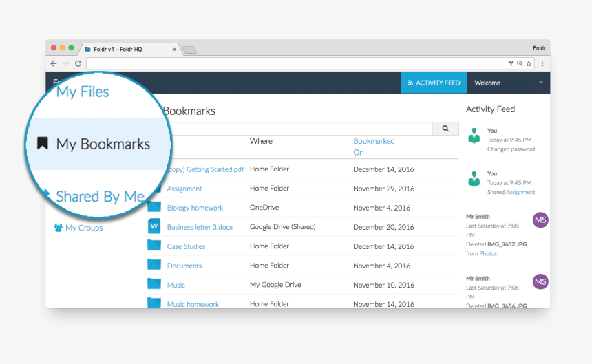Close the Foldr v4 - Foldr HQ tab
Viewport: 592px width, 364px height.
(x=174, y=50)
